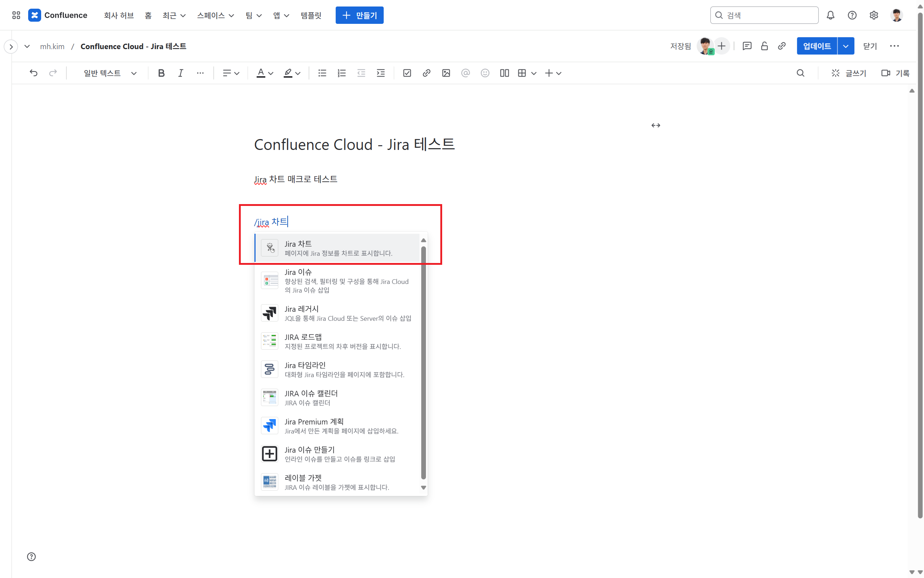Go to the Confluence home logo
Viewport: 924px width, 578px height.
coord(58,15)
